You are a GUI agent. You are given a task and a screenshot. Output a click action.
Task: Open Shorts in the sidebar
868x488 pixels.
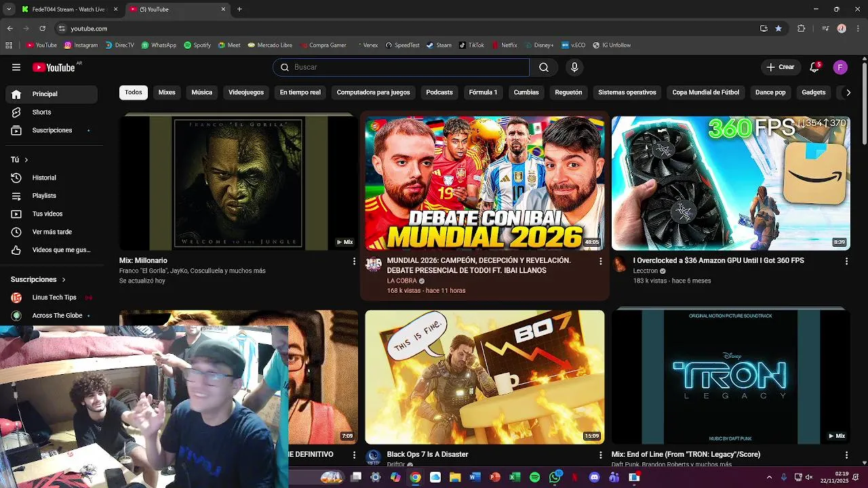click(x=52, y=112)
